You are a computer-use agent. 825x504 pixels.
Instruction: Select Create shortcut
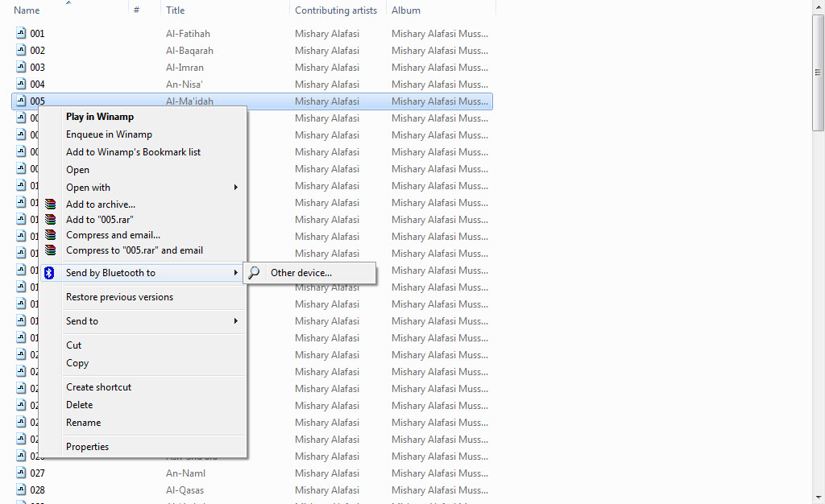(x=98, y=386)
